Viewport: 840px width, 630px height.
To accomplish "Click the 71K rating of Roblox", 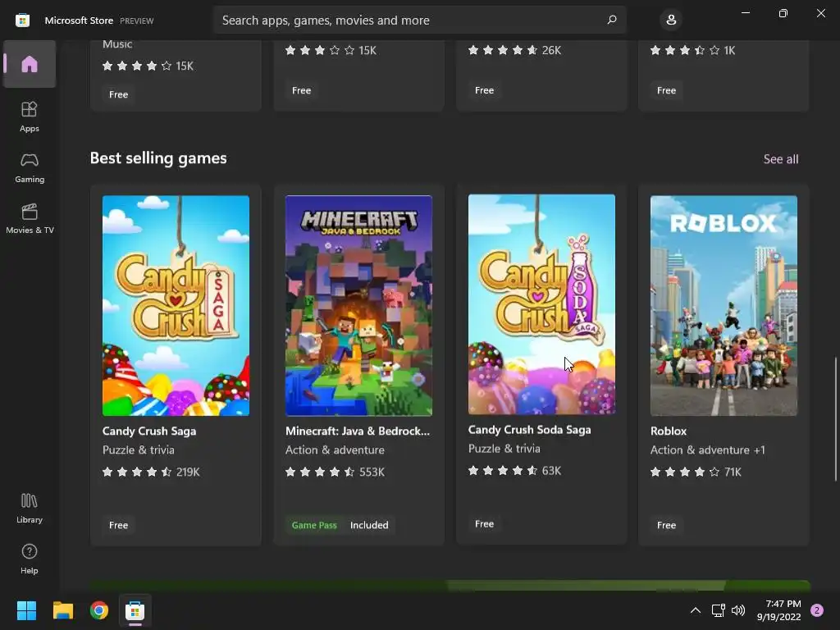I will (x=733, y=472).
